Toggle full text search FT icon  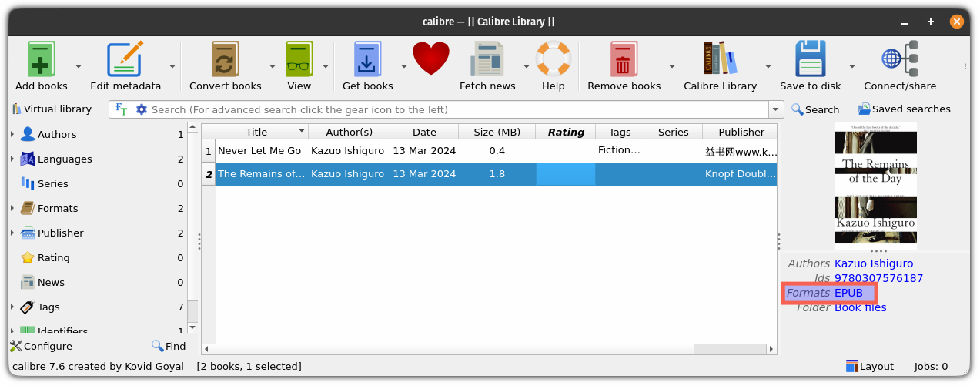click(x=122, y=109)
